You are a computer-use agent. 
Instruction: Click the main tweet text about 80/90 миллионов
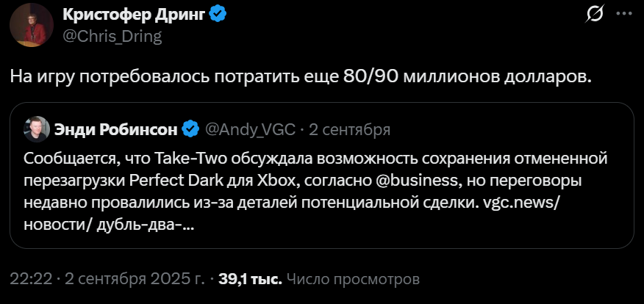(x=300, y=76)
